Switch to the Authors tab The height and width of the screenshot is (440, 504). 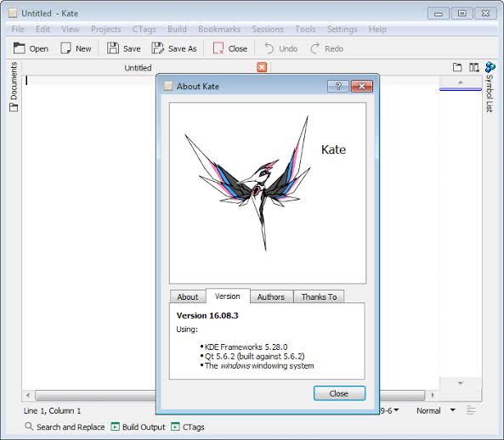coord(271,296)
